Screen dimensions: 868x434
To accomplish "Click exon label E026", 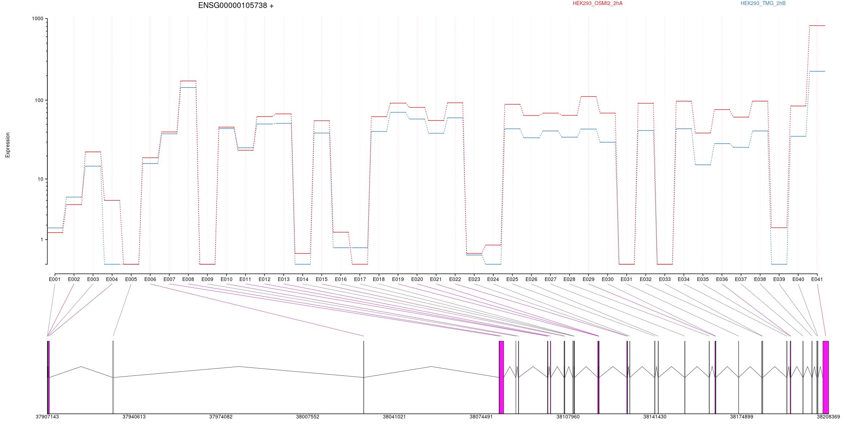I will [531, 279].
